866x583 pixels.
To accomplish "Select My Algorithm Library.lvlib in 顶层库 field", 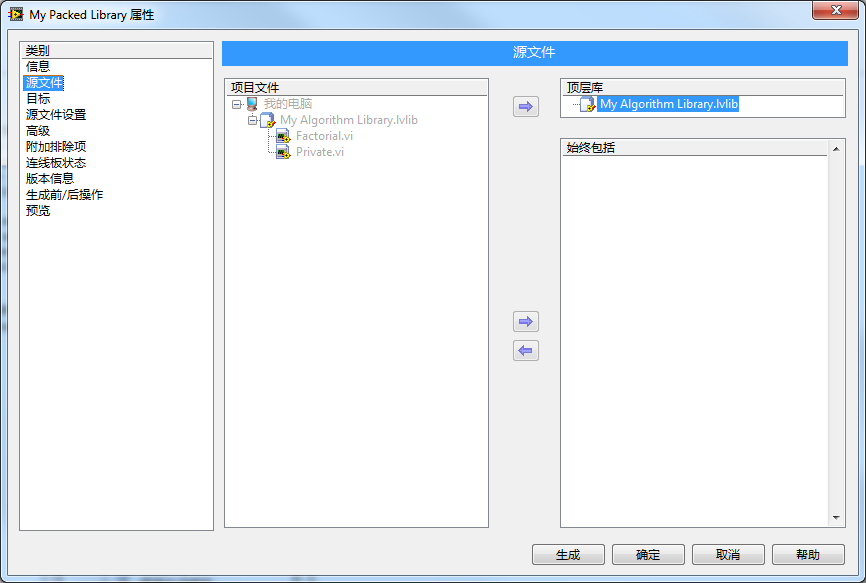I will (x=669, y=104).
